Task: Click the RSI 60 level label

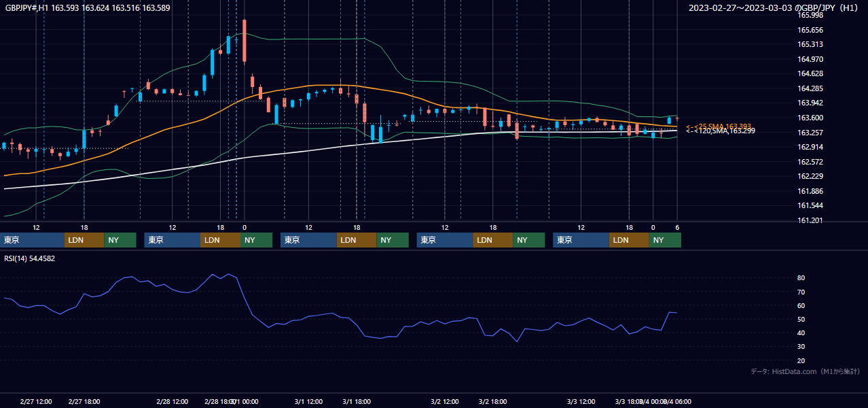Action: coord(801,305)
